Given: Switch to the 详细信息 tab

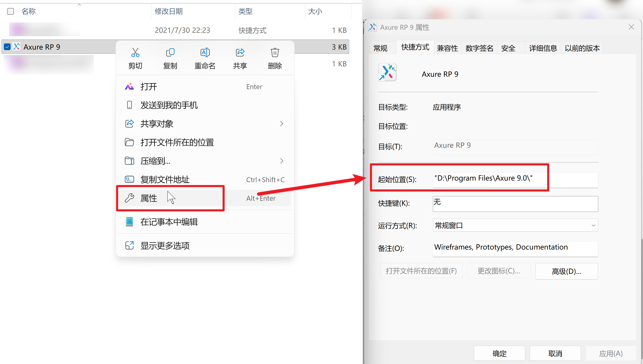Looking at the screenshot, I should 543,48.
